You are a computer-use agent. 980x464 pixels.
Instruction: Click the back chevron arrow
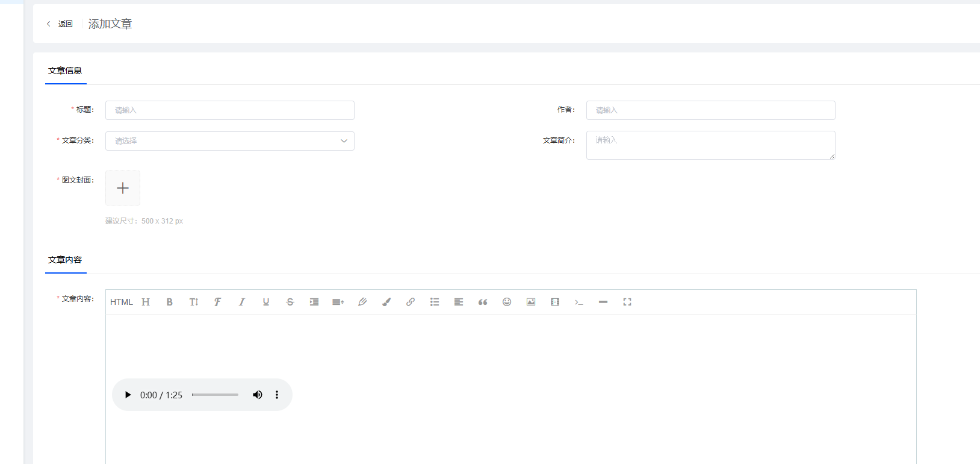pos(49,24)
